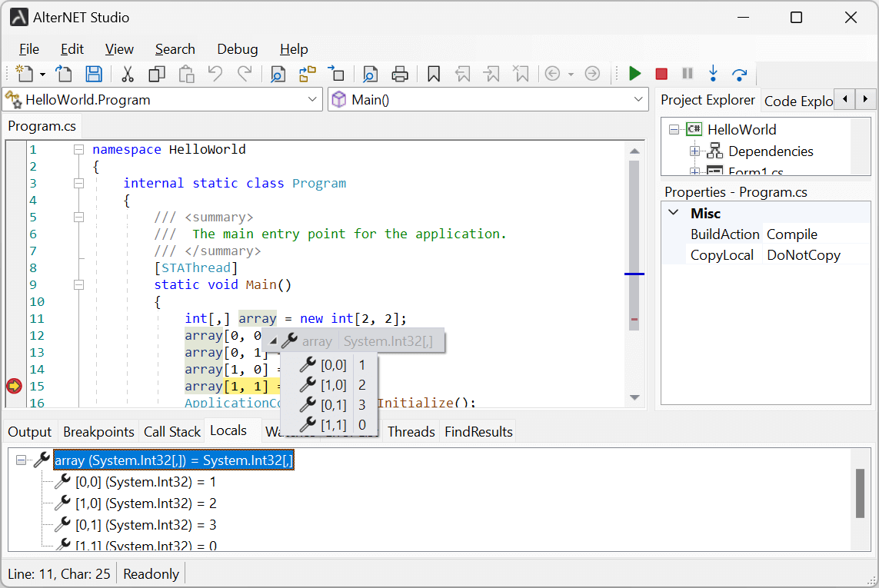Pause execution using the pause button
This screenshot has height=588, width=879.
[x=688, y=74]
